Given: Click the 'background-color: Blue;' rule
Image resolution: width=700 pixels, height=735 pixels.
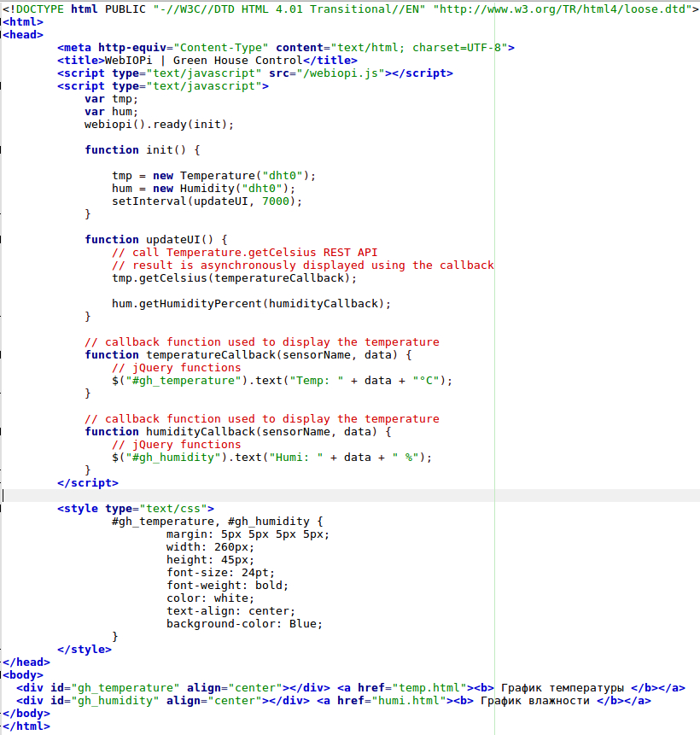Looking at the screenshot, I should click(244, 624).
